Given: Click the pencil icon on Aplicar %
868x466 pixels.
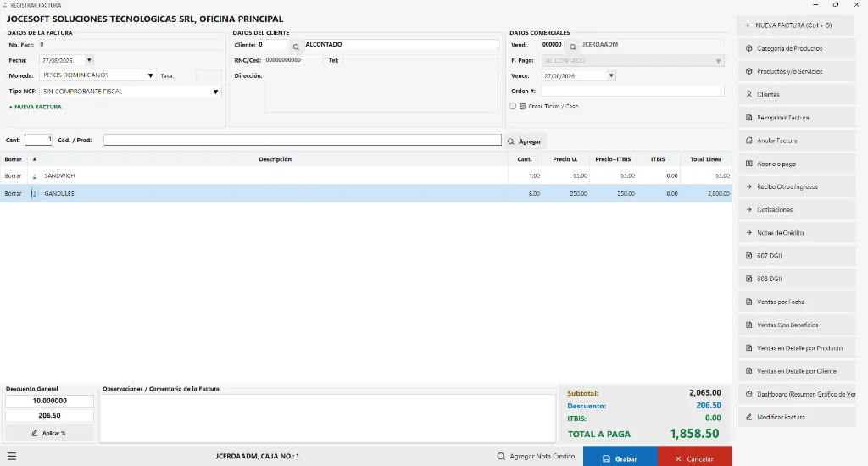Looking at the screenshot, I should pos(34,433).
